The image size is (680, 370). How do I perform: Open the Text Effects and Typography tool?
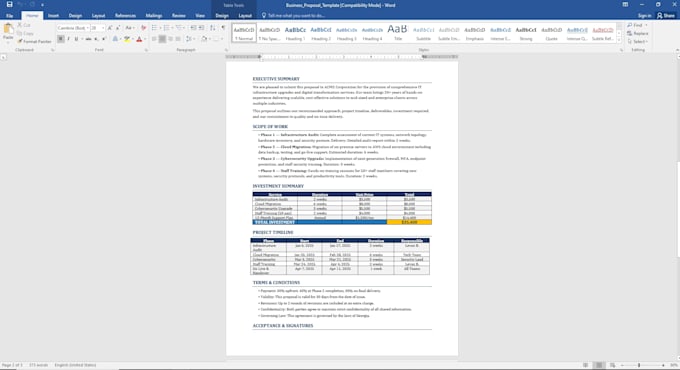pos(116,39)
